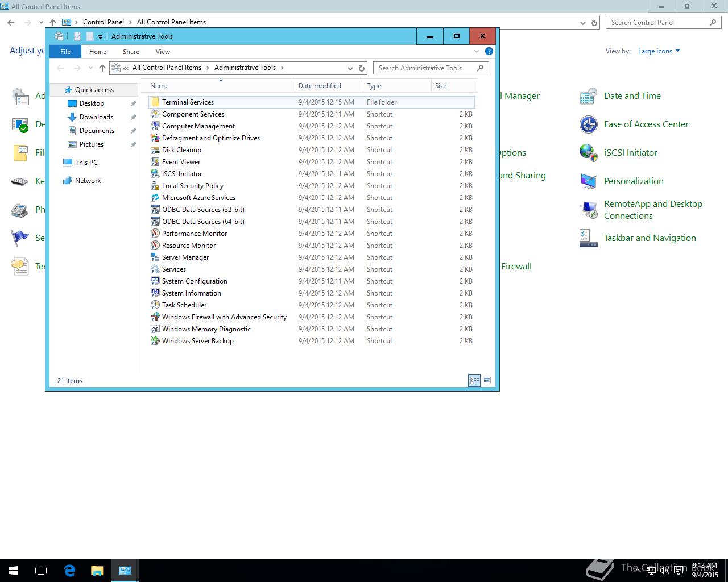Launch Microsoft Edge from the taskbar

click(x=69, y=571)
